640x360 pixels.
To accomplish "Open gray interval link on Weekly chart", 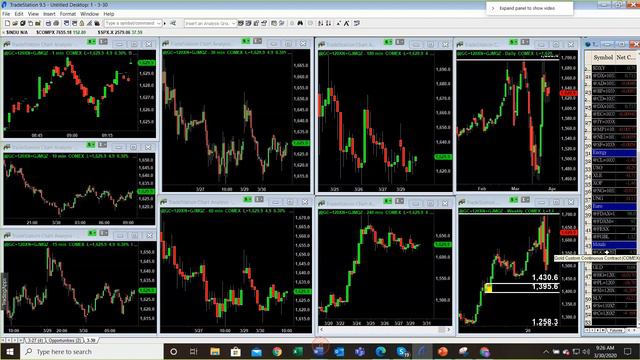I will pos(525,200).
